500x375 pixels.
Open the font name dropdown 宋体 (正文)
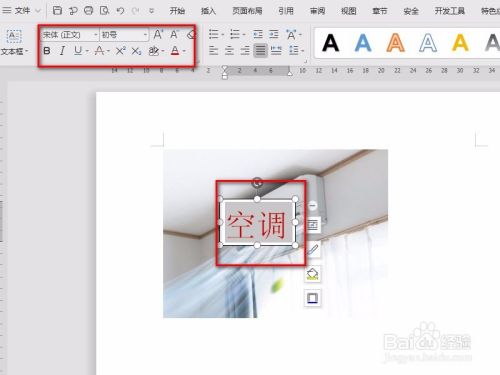tap(70, 35)
